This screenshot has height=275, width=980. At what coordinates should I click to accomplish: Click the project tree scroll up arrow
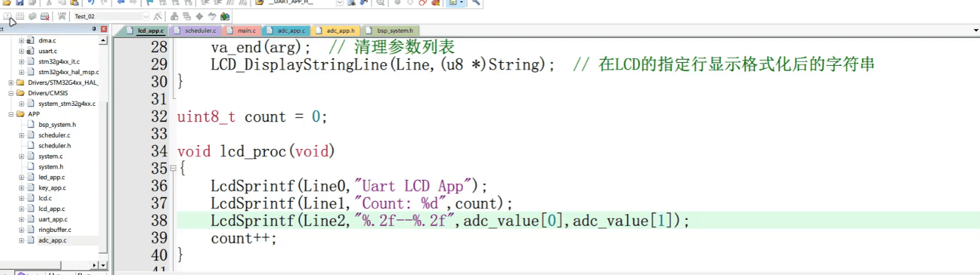click(104, 40)
